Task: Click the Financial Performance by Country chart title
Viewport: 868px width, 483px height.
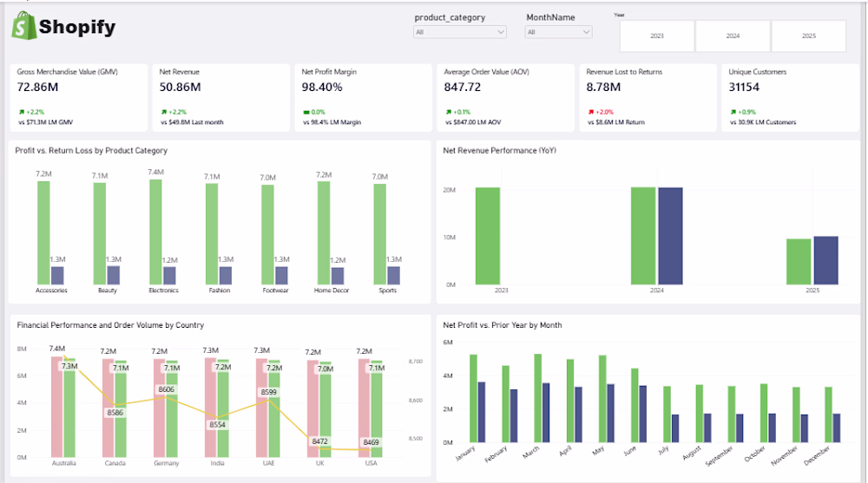Action: pyautogui.click(x=110, y=325)
